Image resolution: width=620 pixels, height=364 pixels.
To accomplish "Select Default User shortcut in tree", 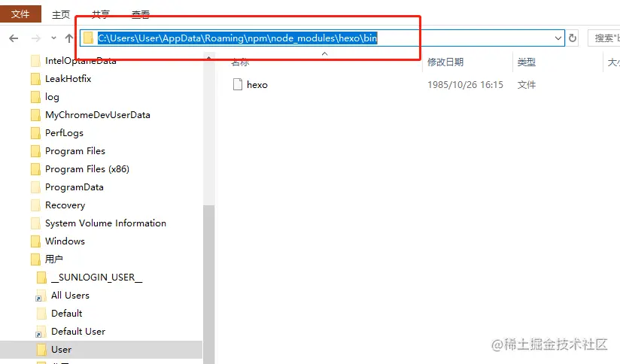I will click(x=78, y=331).
